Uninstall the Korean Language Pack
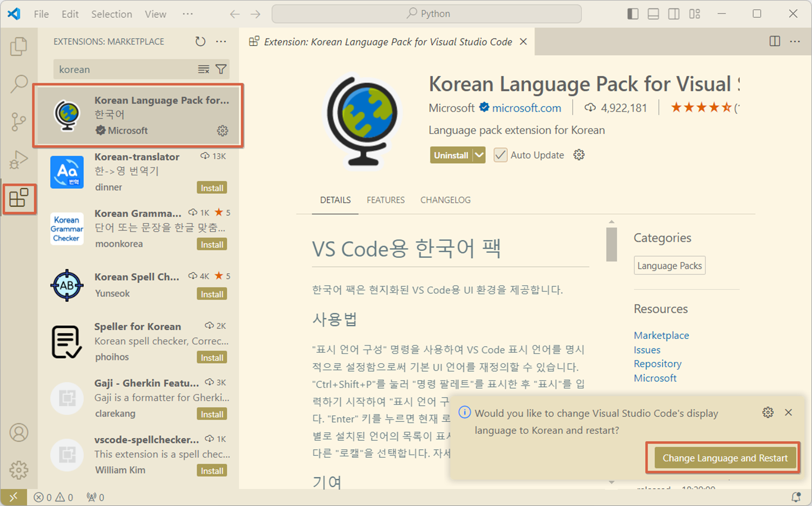The height and width of the screenshot is (506, 812). 451,155
